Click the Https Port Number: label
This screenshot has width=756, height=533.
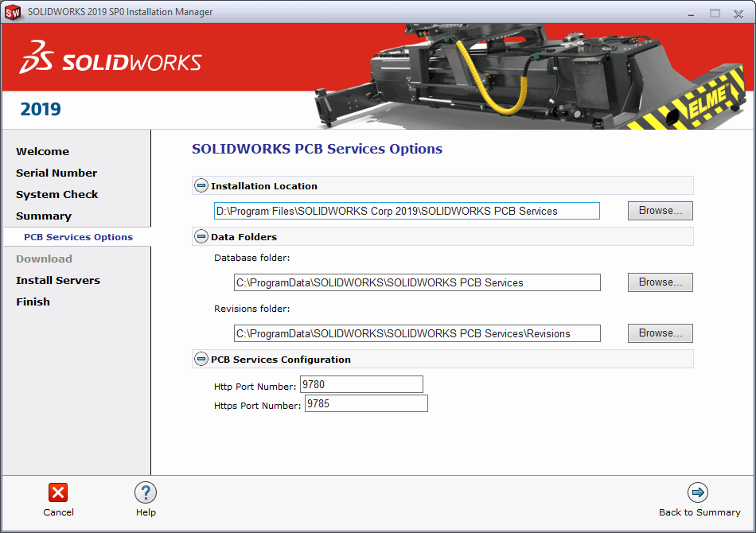click(x=258, y=406)
